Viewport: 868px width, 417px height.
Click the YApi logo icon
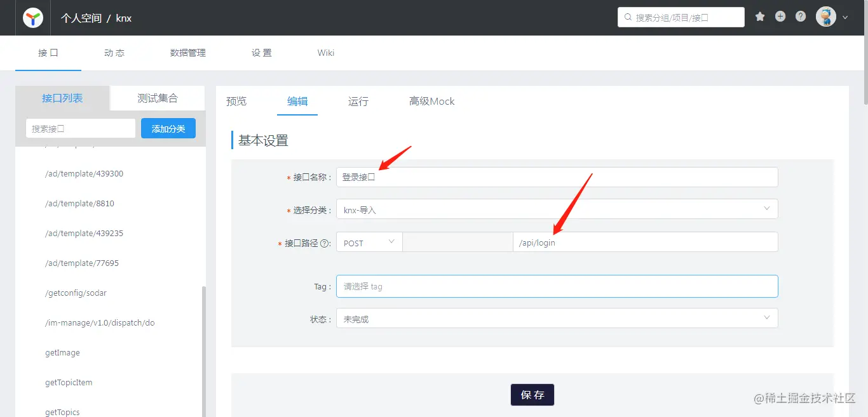33,18
